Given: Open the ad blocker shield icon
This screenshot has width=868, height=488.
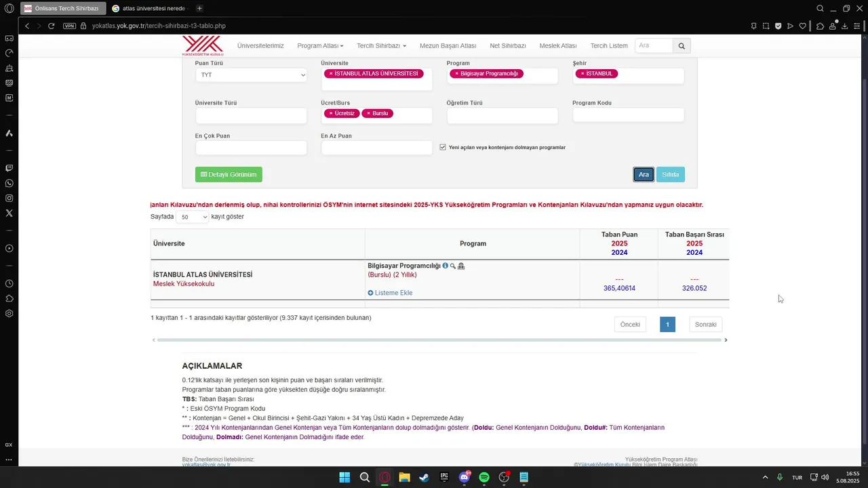Looking at the screenshot, I should [778, 26].
